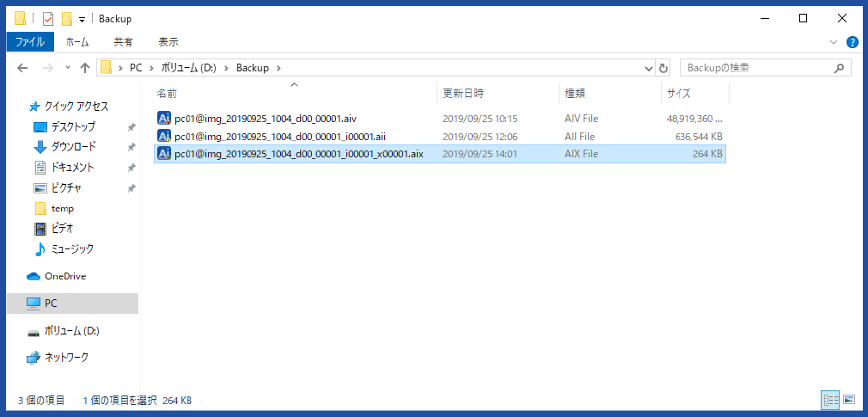
Task: Click the back navigation arrow
Action: [23, 68]
